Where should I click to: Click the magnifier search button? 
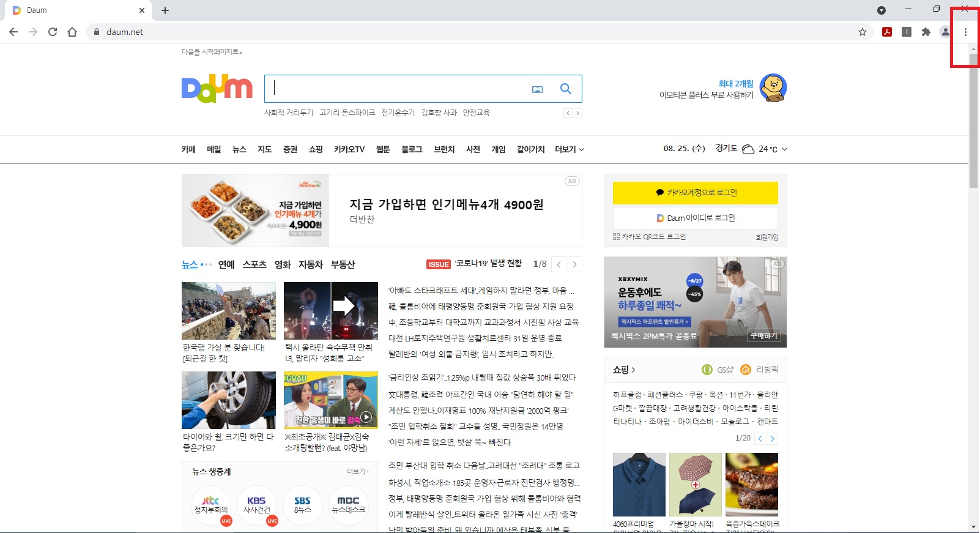(566, 89)
